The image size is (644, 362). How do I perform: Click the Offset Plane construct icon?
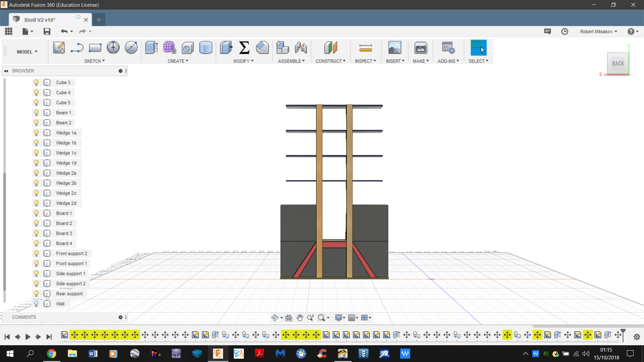(330, 48)
